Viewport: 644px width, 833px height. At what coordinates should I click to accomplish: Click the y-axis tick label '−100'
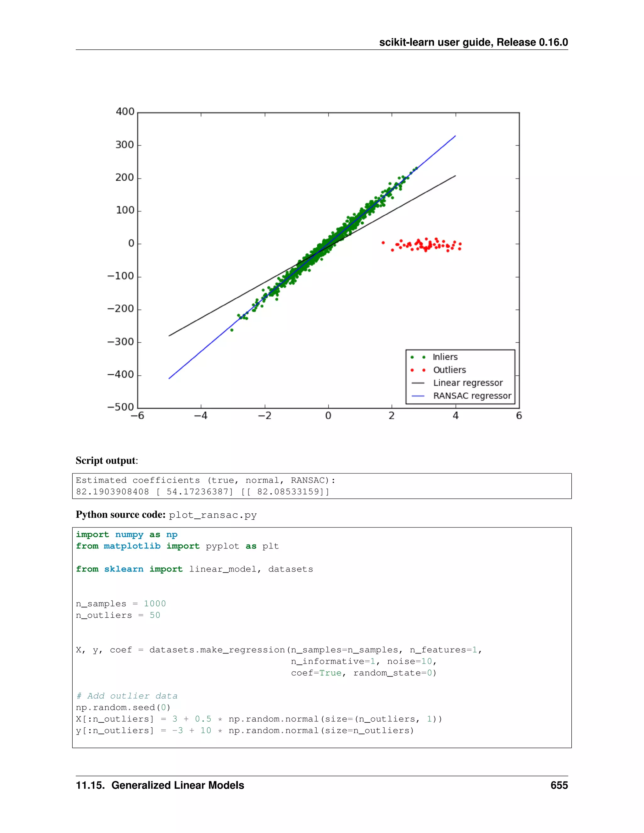point(120,276)
